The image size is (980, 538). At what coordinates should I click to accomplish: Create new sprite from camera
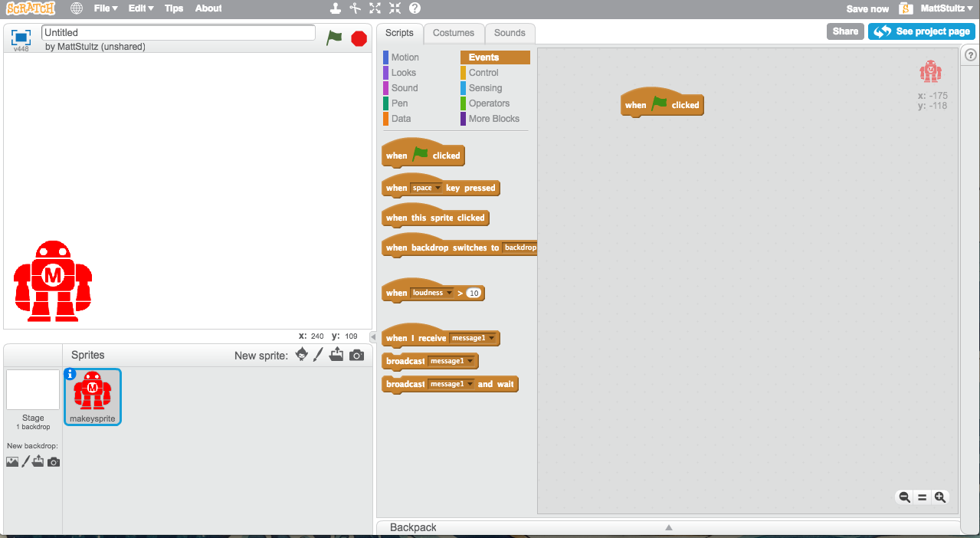[x=356, y=355]
